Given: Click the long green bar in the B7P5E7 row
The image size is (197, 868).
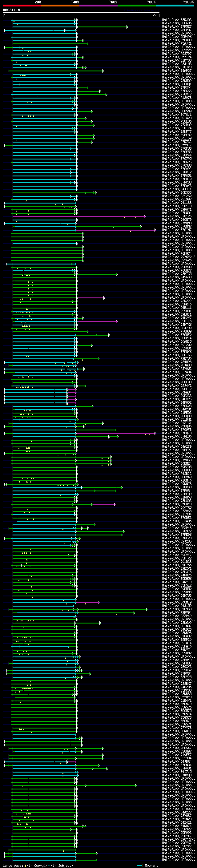Looking at the screenshot, I should 103,26.
